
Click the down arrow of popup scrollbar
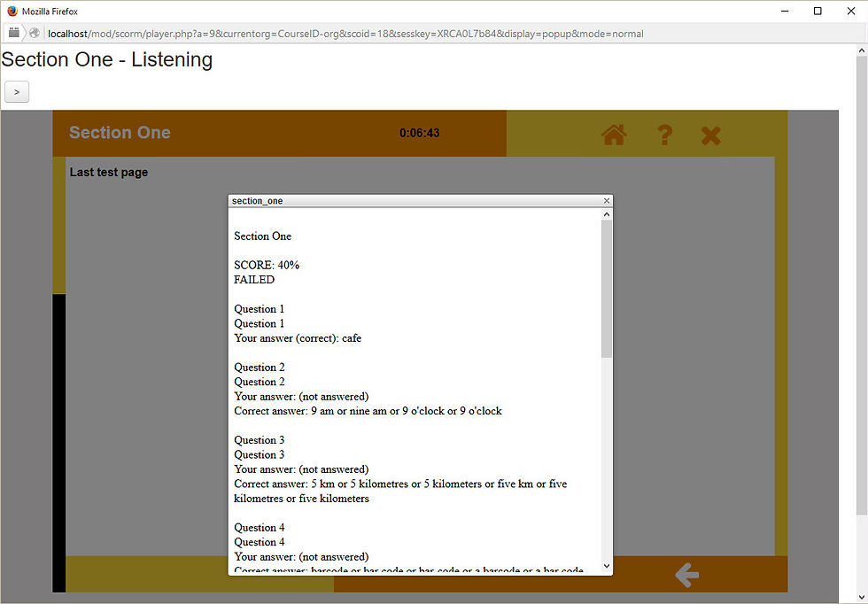pos(607,566)
